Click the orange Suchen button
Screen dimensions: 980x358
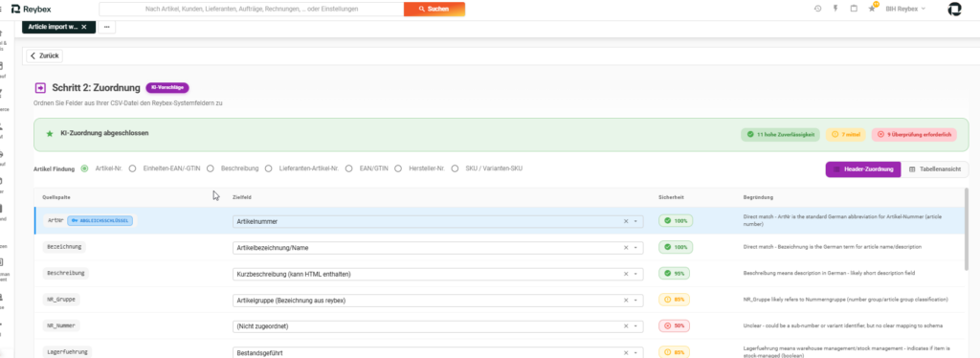pos(434,9)
